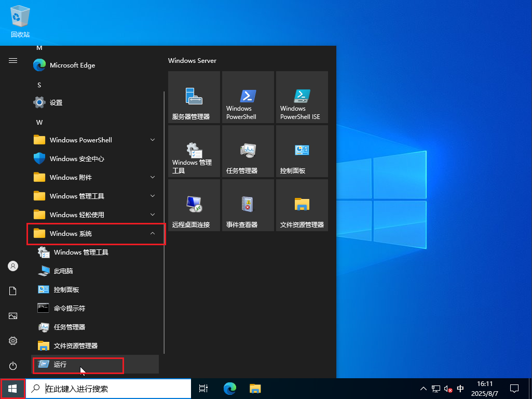Click 运行 to open Run dialog

point(95,364)
